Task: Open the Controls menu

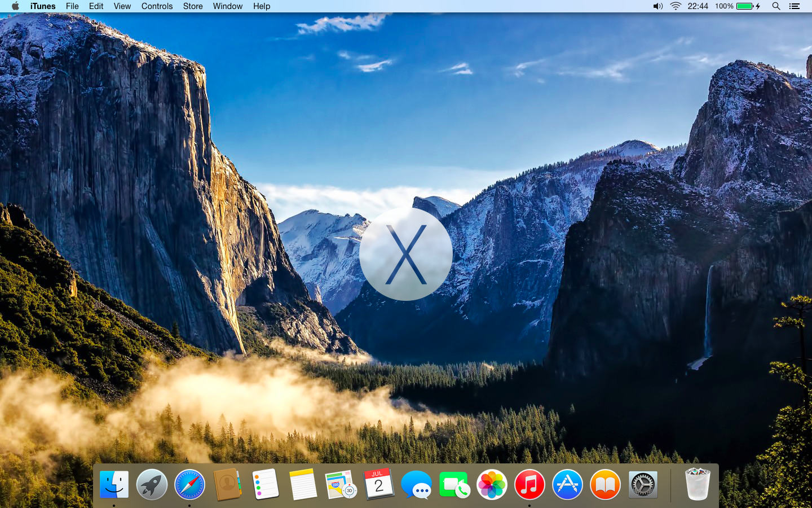Action: (157, 6)
